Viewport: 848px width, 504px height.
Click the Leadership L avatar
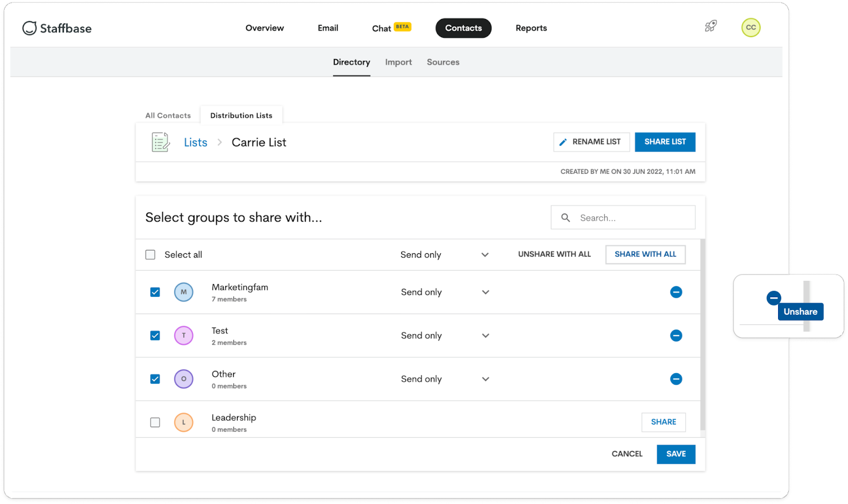click(184, 422)
